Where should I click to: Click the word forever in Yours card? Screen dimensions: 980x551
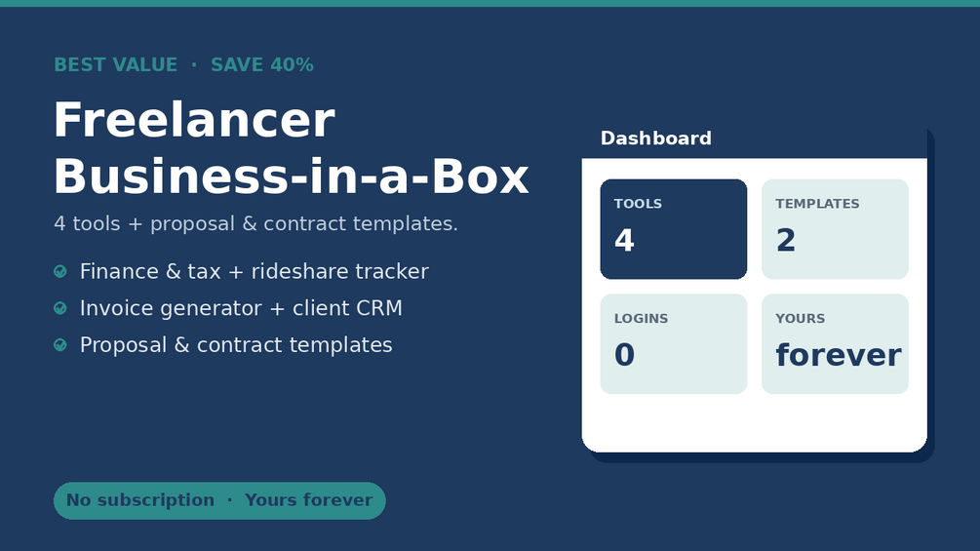(839, 355)
